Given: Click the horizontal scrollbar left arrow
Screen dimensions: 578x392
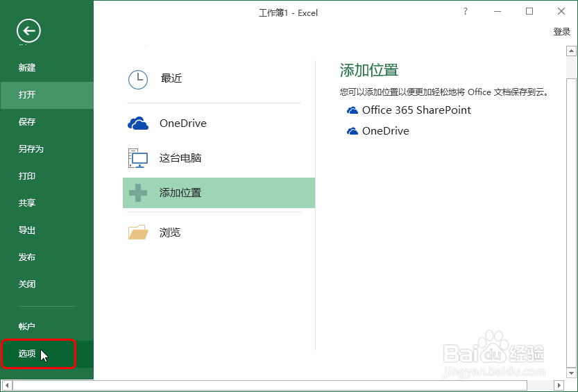Looking at the screenshot, I should pos(7,386).
